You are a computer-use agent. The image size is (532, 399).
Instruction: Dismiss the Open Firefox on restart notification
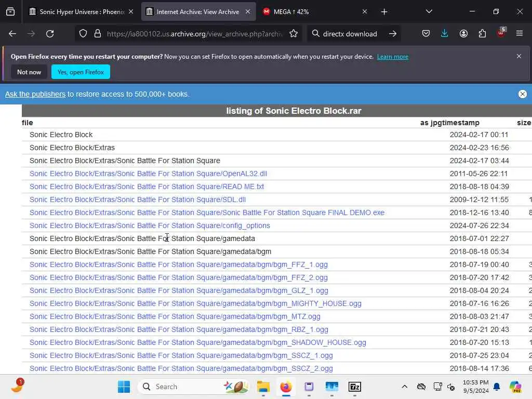[x=519, y=56]
